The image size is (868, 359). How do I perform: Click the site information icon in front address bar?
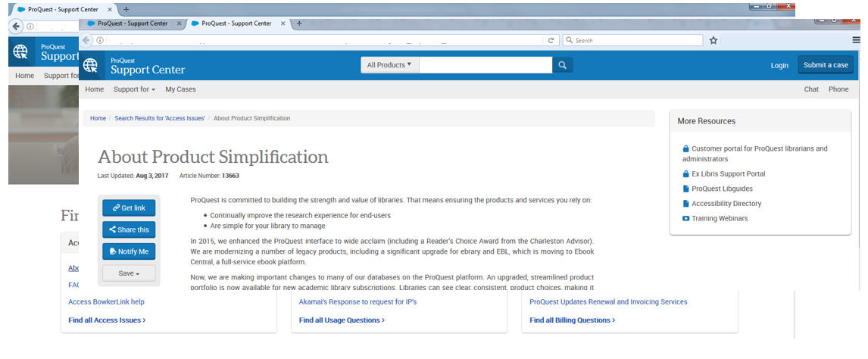[x=100, y=40]
